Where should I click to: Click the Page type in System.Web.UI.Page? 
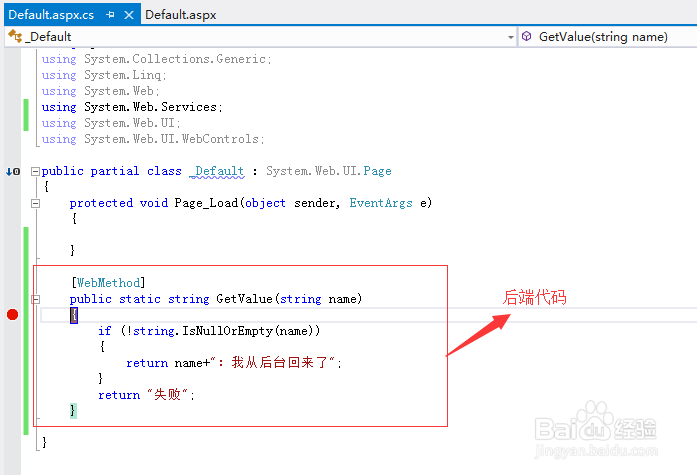coord(377,171)
